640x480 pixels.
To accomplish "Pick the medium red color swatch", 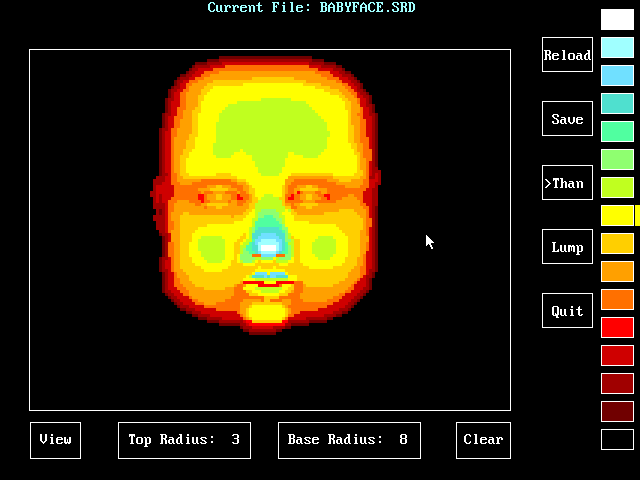I will click(617, 356).
